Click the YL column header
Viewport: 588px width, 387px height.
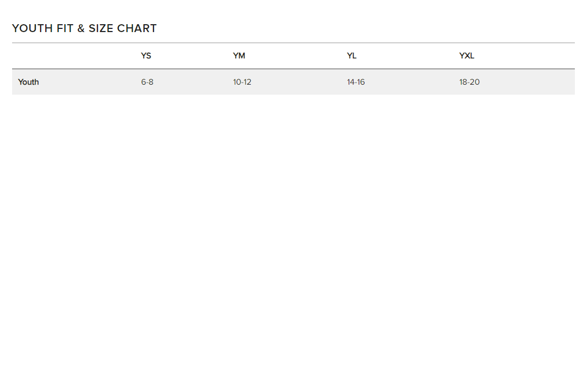point(351,56)
